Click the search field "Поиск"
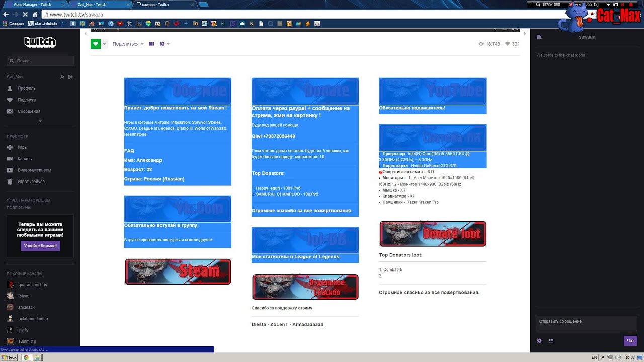644x362 pixels. [40, 61]
